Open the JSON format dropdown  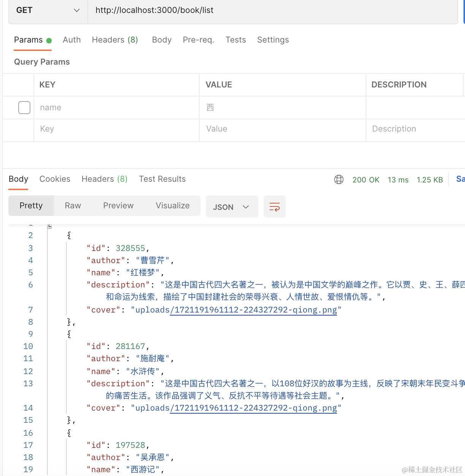231,207
